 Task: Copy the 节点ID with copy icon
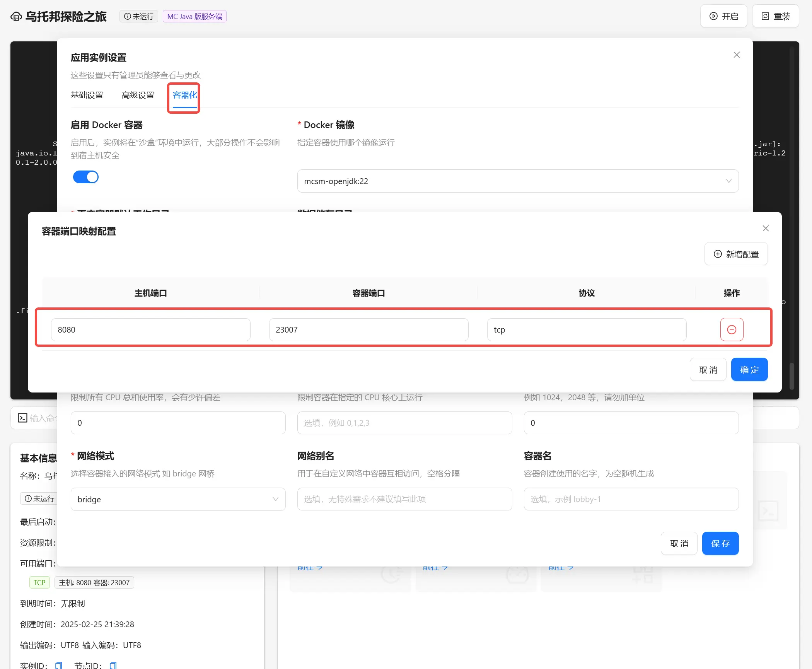[113, 666]
